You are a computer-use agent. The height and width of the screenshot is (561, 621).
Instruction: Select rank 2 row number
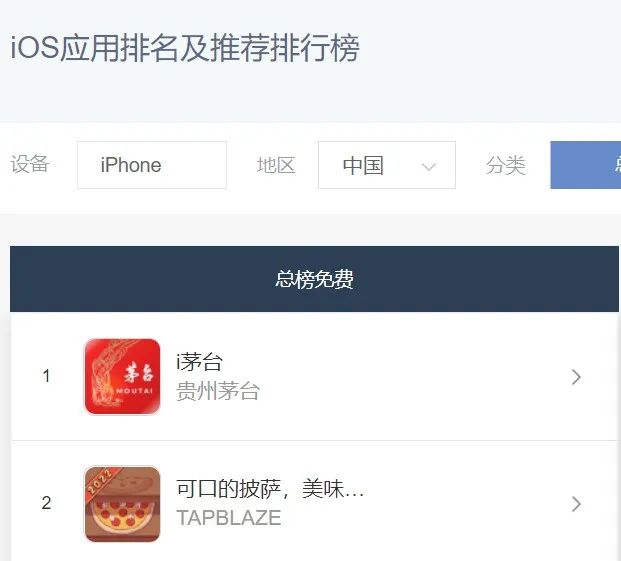(46, 503)
